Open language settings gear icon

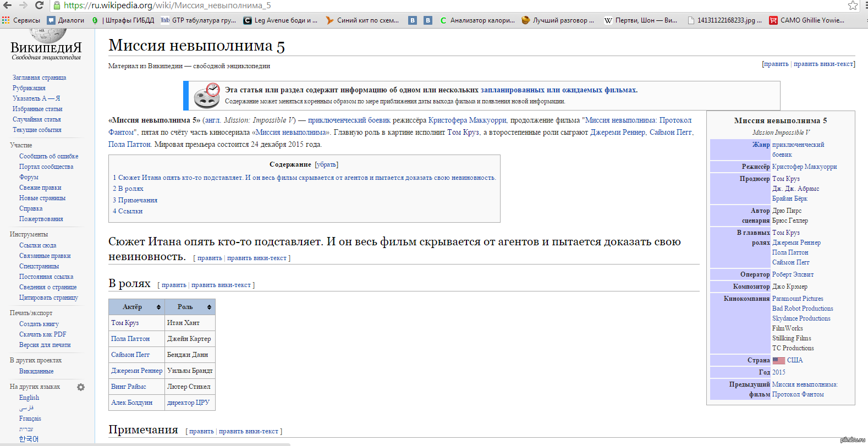click(81, 387)
